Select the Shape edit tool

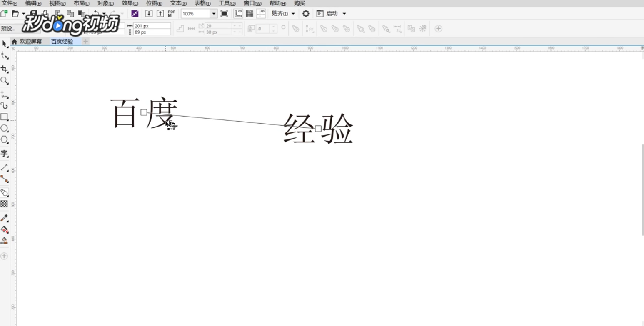pos(4,56)
